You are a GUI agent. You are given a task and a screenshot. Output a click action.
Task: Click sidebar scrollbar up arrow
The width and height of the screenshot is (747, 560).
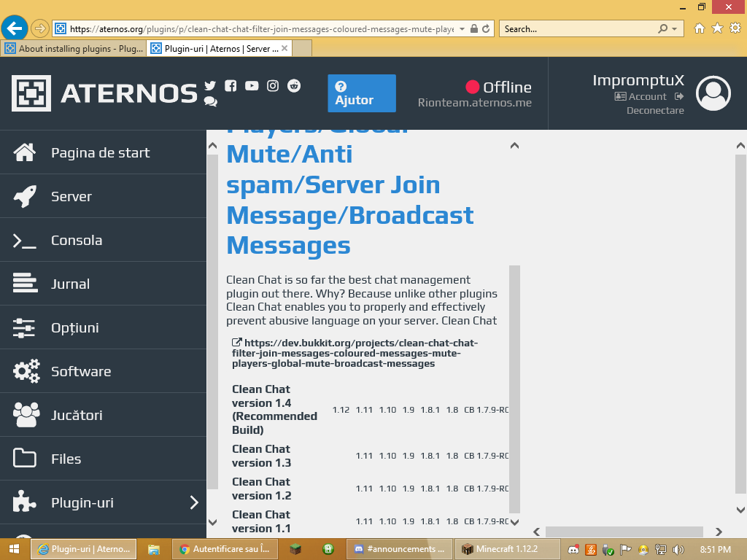point(213,146)
